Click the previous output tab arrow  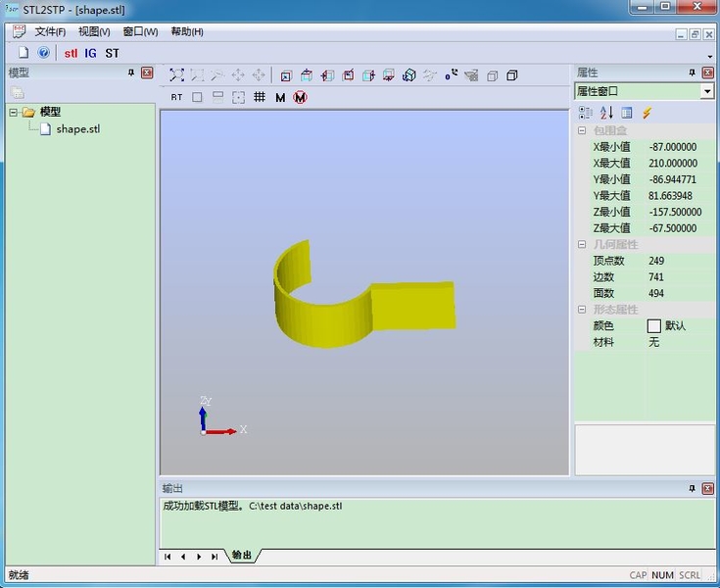[x=183, y=557]
